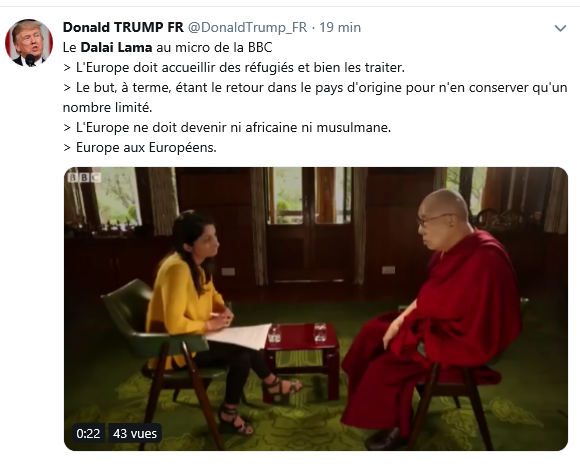Click the words au micro de la BBC

pos(214,47)
